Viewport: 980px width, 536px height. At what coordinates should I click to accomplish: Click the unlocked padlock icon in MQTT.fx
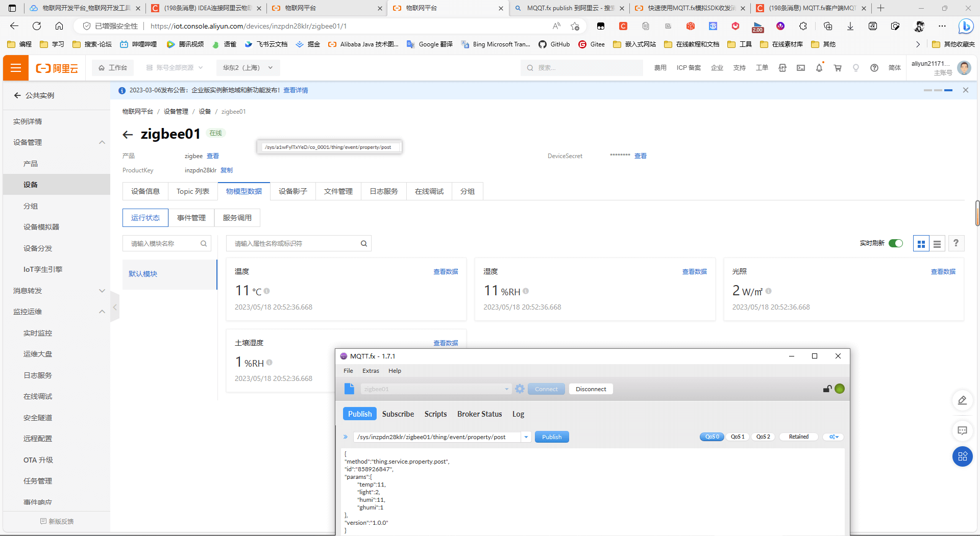coord(827,389)
